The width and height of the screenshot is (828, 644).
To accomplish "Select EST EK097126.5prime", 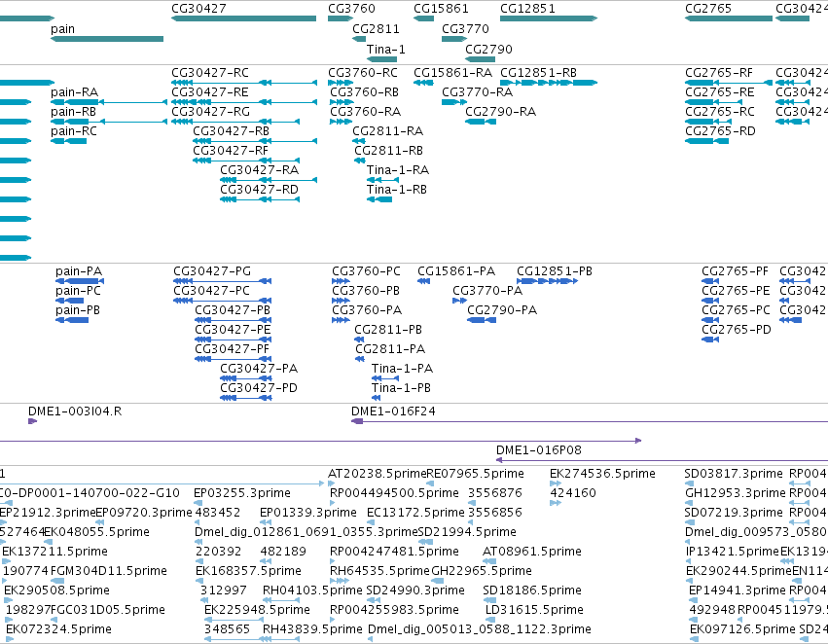I will pyautogui.click(x=695, y=639).
